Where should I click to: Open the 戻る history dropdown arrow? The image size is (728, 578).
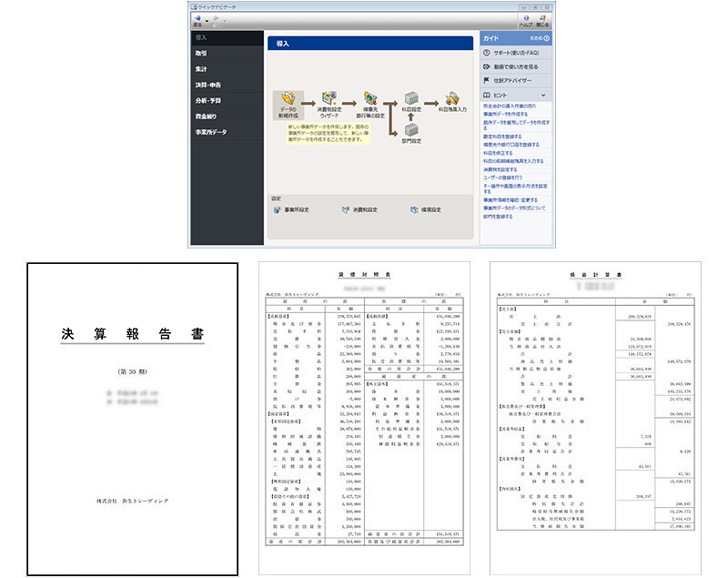coord(207,18)
